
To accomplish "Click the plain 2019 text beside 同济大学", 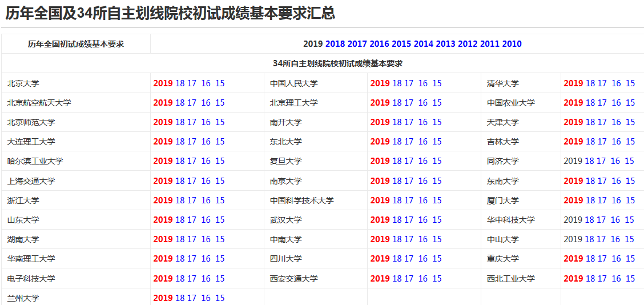I will point(573,161).
